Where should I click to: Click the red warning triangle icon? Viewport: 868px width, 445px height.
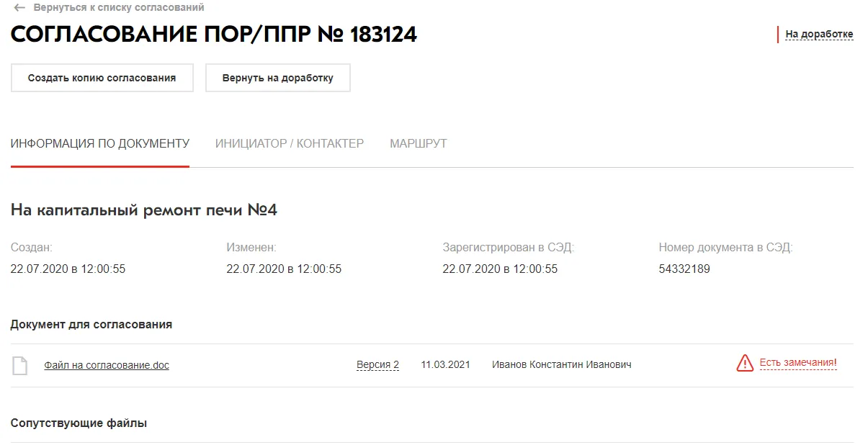745,364
